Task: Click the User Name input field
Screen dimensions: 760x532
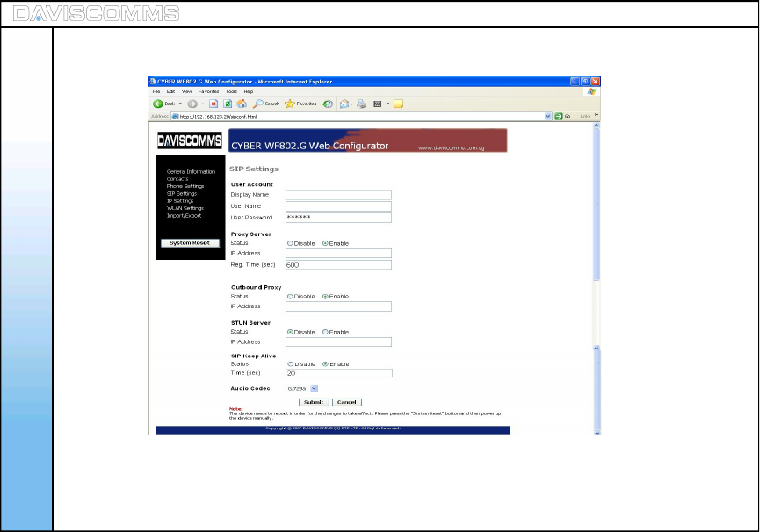Action: pyautogui.click(x=338, y=206)
